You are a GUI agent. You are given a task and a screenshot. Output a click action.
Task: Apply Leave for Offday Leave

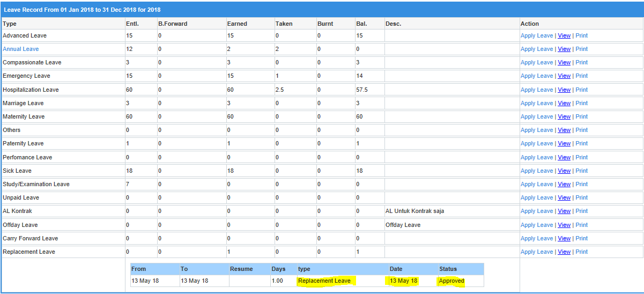tap(537, 225)
